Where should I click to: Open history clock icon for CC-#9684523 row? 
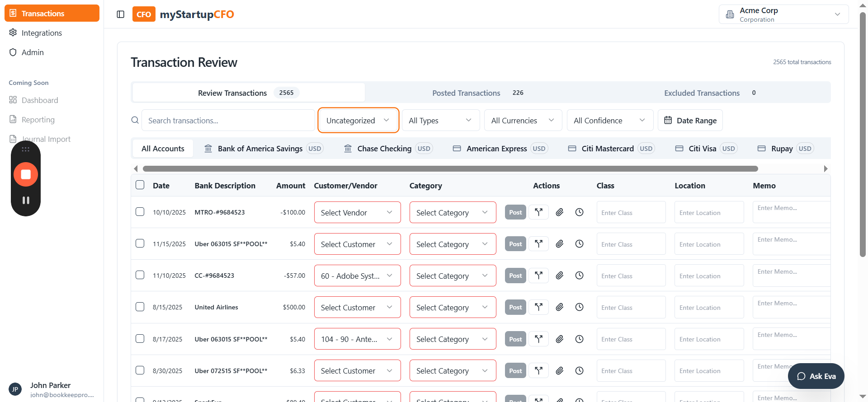(x=579, y=276)
